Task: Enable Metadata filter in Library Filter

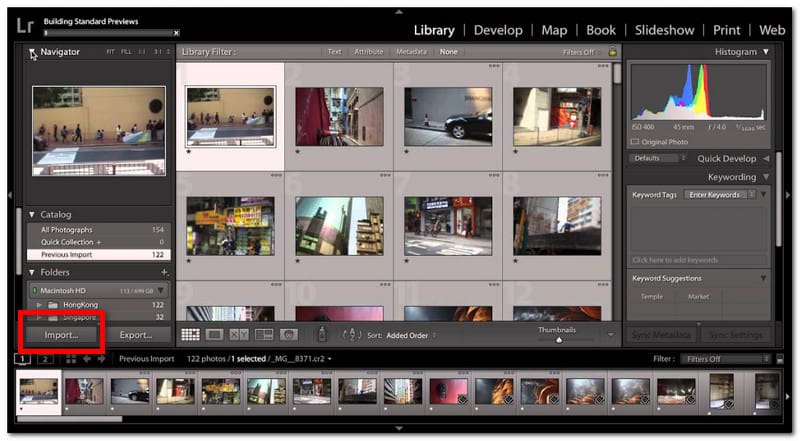Action: coord(411,52)
